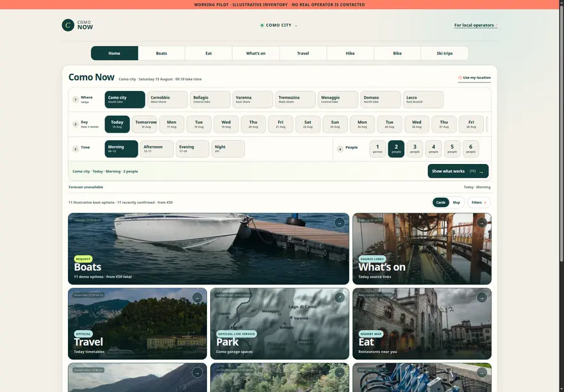Select Afternoon 12-17 time slot

tap(157, 149)
